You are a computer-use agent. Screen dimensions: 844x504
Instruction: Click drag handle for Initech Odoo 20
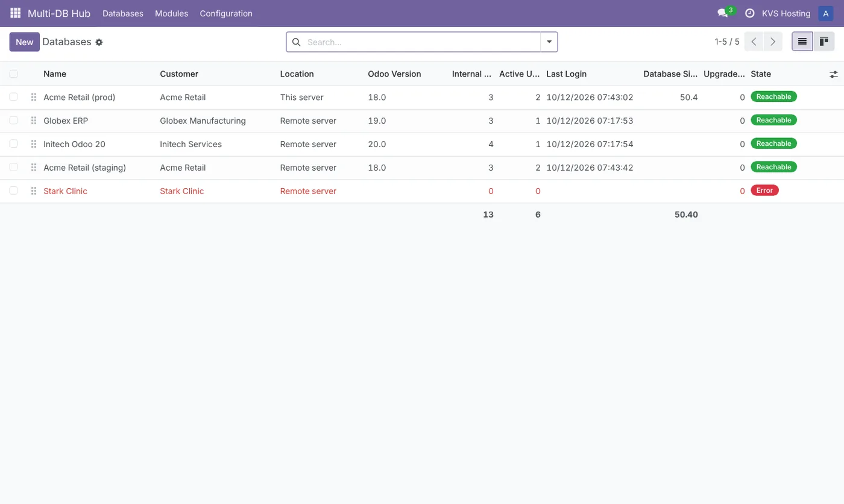[34, 144]
